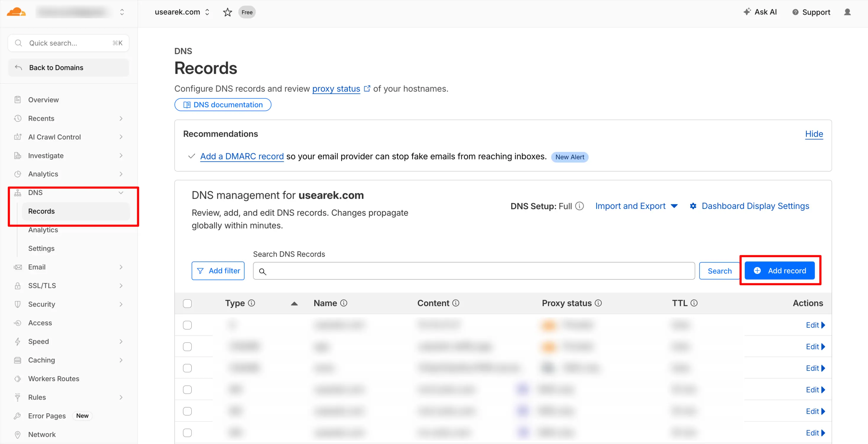Focus the Search DNS Records field

coord(474,271)
